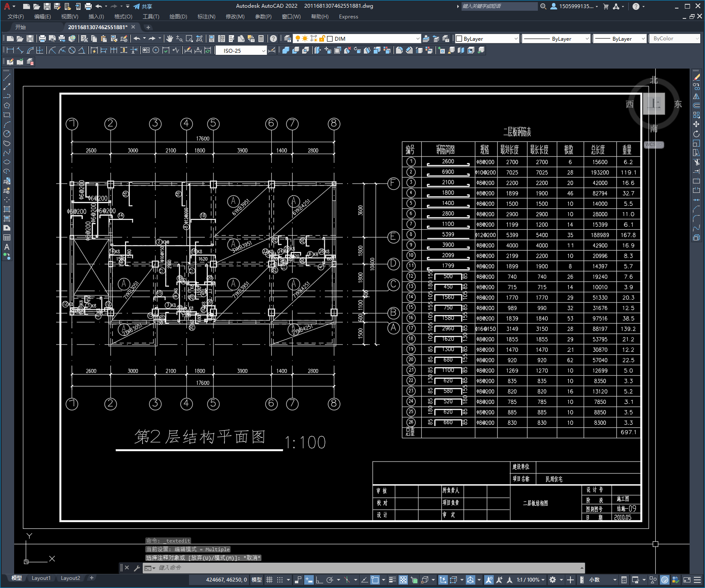Open the ByLayer linetype dropdown

point(587,39)
